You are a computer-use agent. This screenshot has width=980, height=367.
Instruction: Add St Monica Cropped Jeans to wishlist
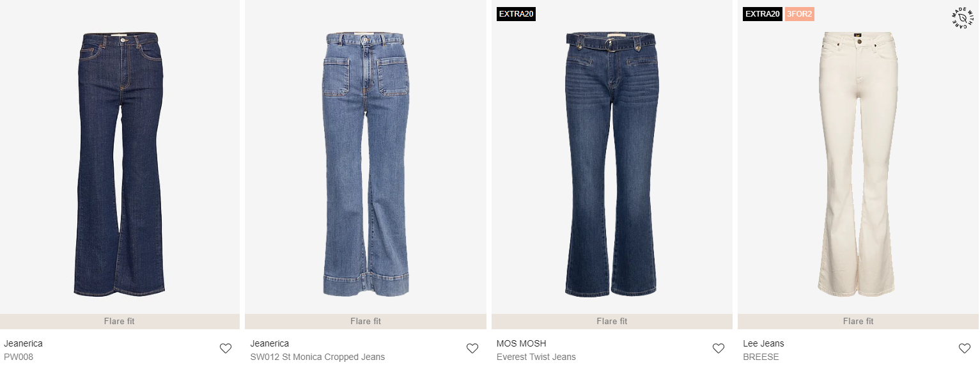472,348
